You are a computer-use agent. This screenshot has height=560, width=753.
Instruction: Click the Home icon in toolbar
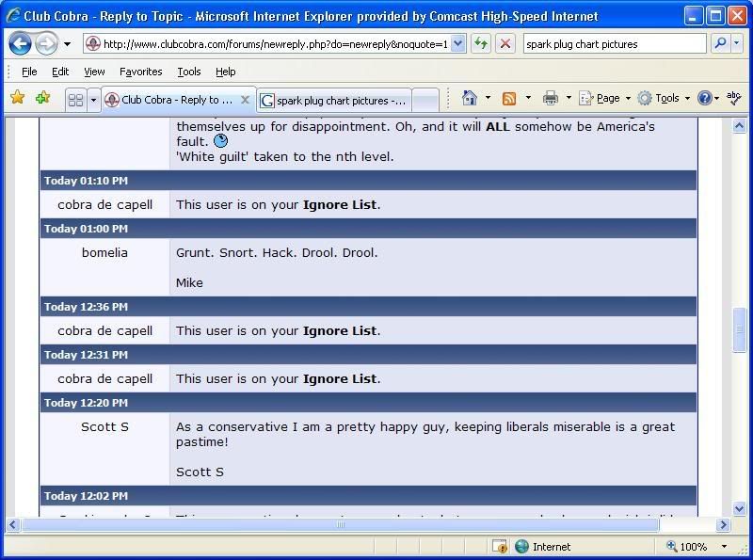(x=470, y=99)
